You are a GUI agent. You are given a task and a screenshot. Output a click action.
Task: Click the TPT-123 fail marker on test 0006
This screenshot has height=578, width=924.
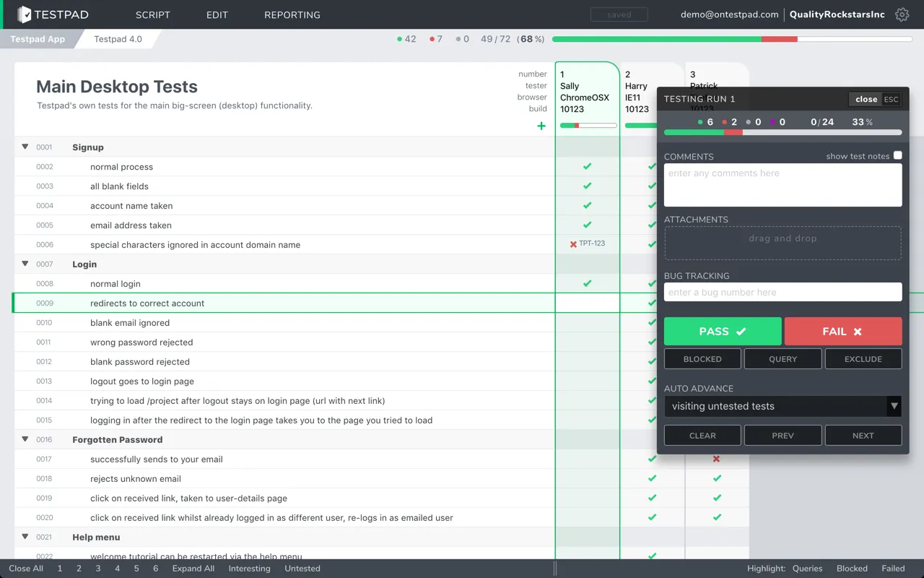coord(587,243)
